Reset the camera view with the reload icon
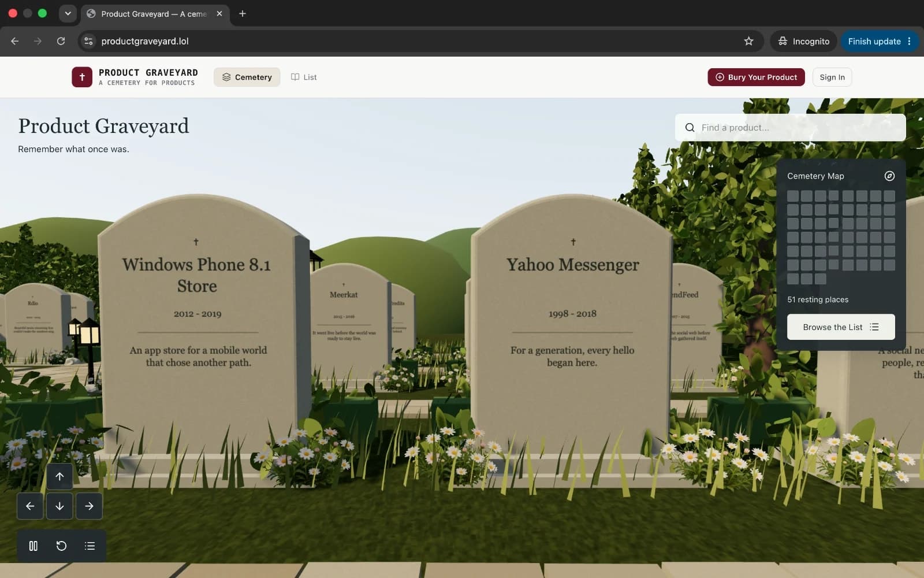This screenshot has height=578, width=924. pos(61,546)
